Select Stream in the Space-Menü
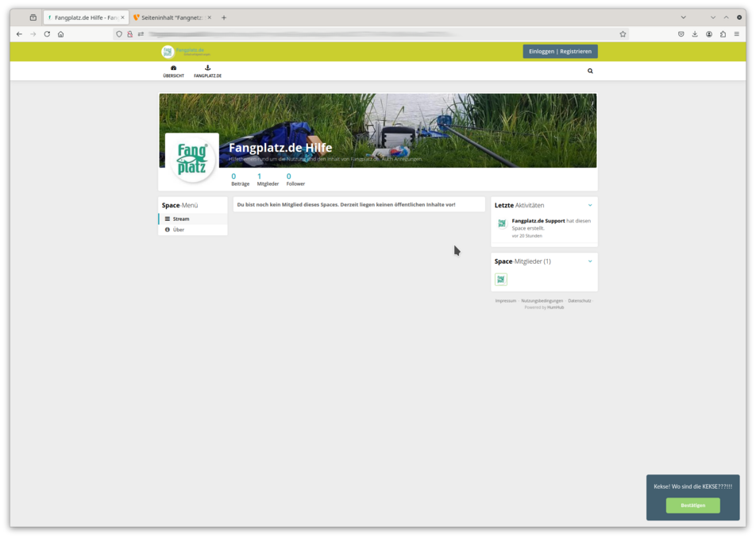 coord(181,219)
